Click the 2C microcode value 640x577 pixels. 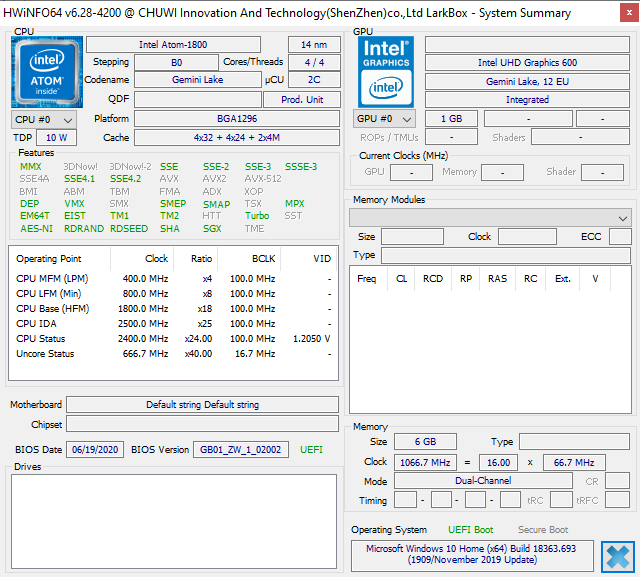(314, 80)
